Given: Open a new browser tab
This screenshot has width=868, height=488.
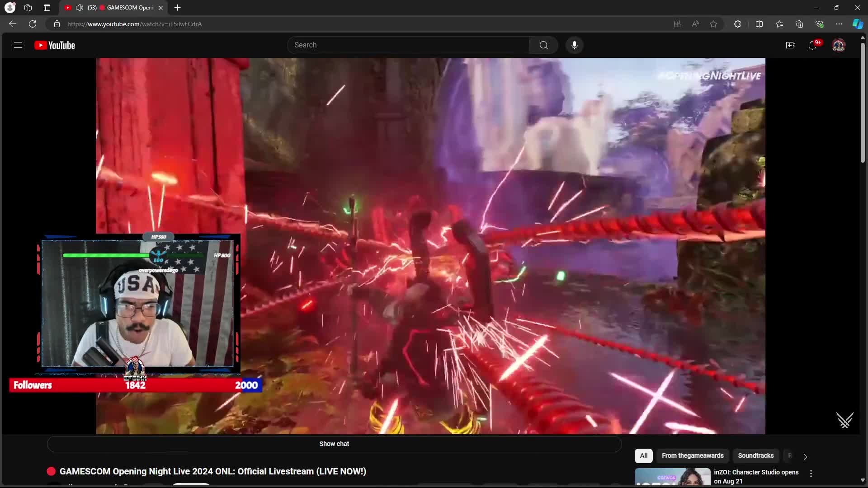Looking at the screenshot, I should [x=178, y=8].
